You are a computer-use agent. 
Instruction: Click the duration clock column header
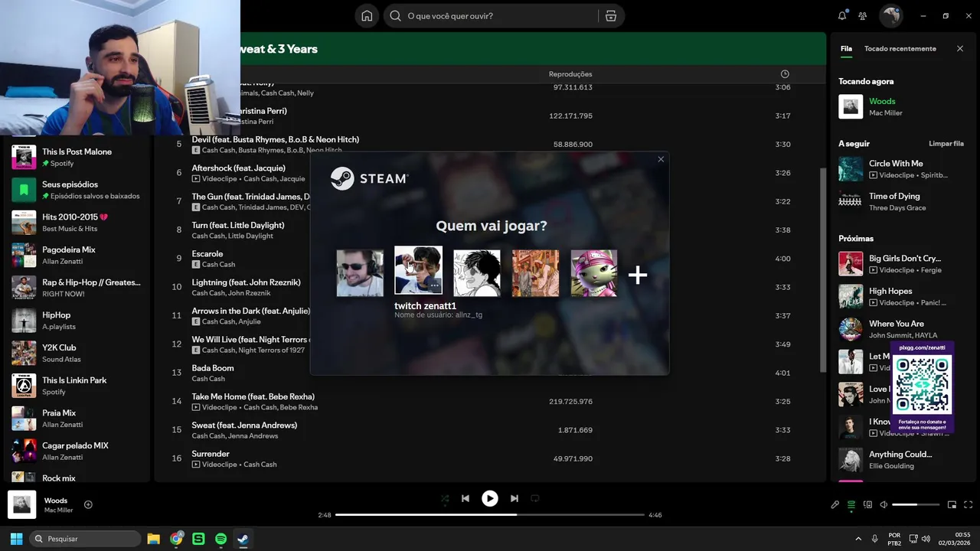point(785,74)
